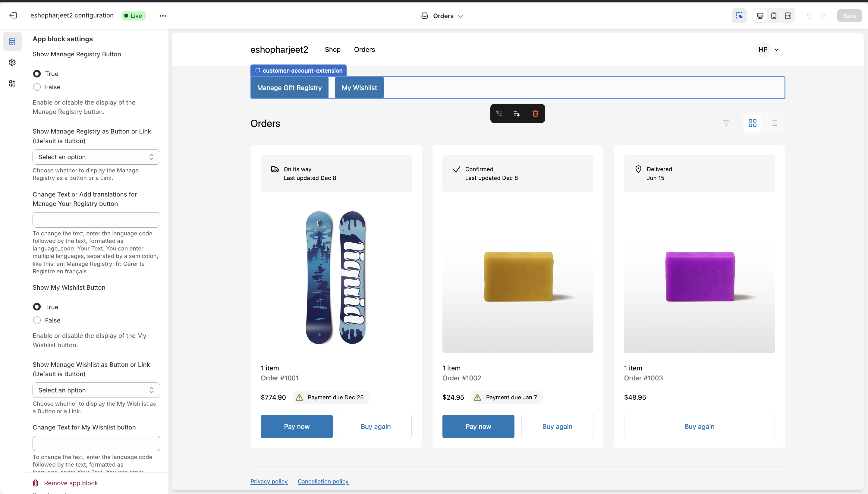Click the Live status badge
868x494 pixels.
(x=134, y=16)
